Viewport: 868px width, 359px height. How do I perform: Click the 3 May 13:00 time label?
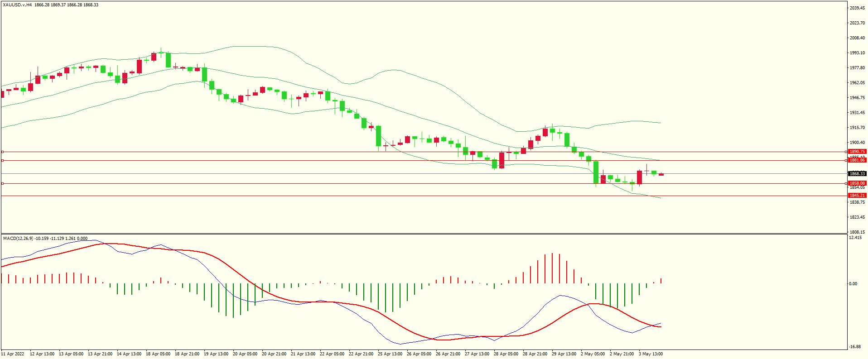coord(651,354)
